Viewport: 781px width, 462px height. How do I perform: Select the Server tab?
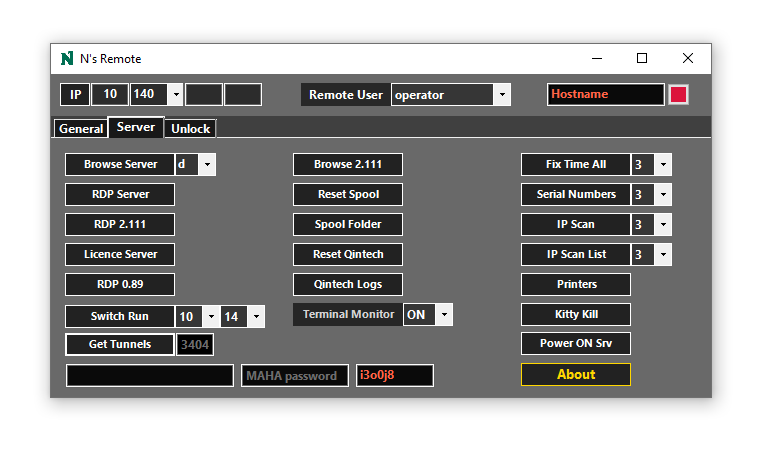coord(135,127)
